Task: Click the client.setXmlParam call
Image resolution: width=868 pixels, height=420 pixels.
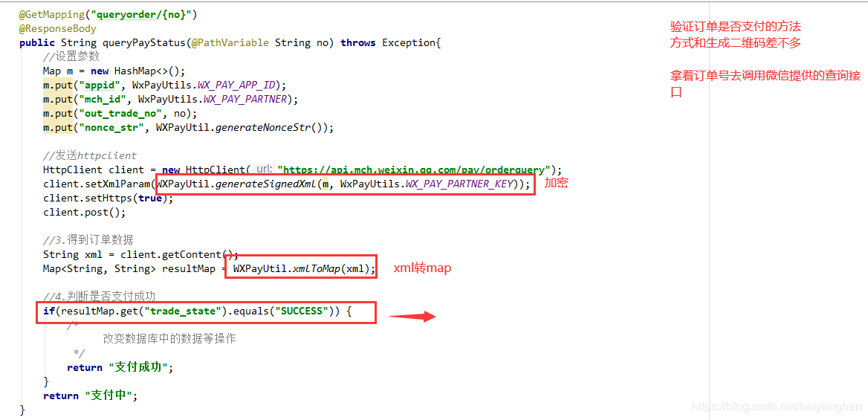Action: point(97,184)
